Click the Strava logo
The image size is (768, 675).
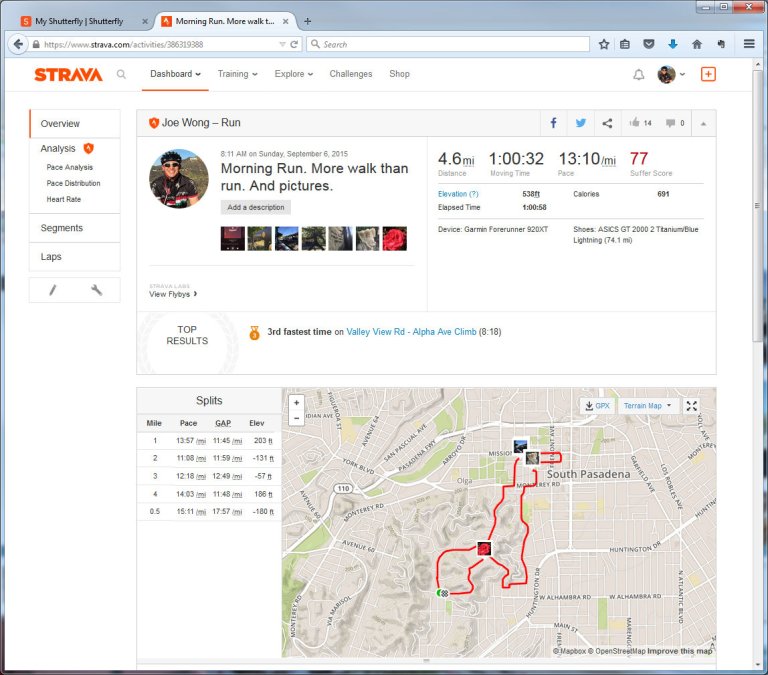[68, 74]
